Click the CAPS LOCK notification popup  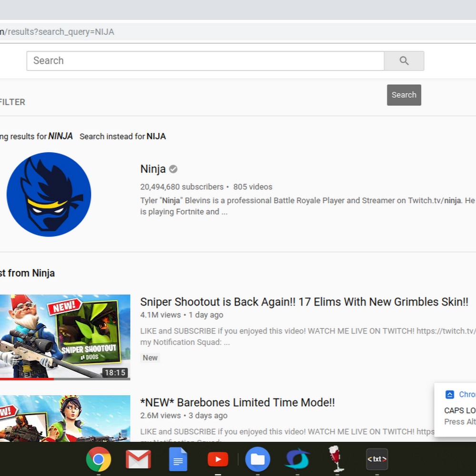coord(455,410)
